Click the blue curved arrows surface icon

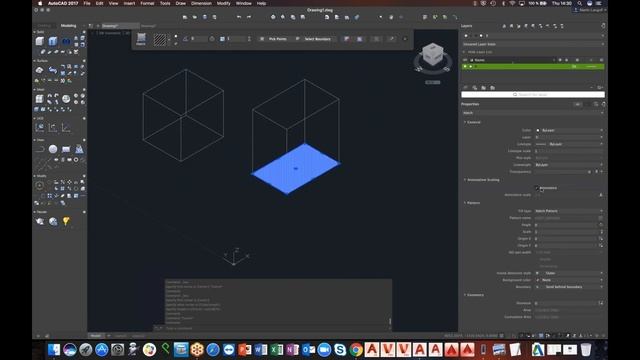pos(53,70)
